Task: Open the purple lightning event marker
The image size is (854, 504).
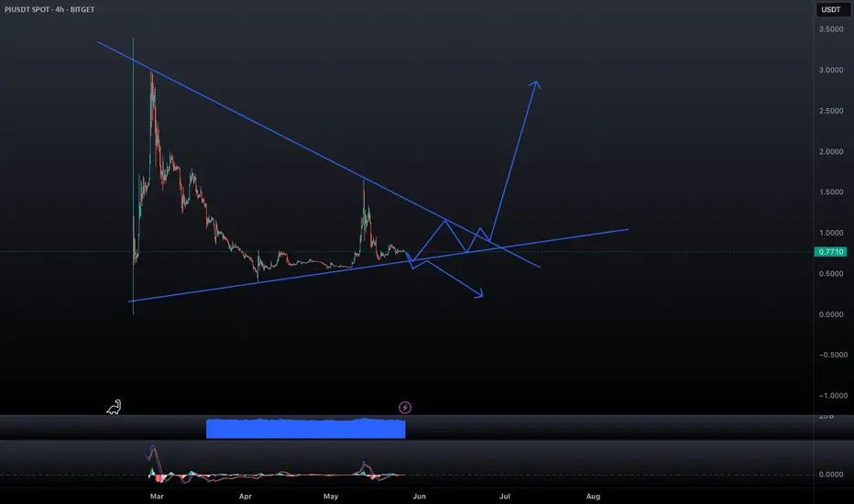Action: tap(405, 408)
